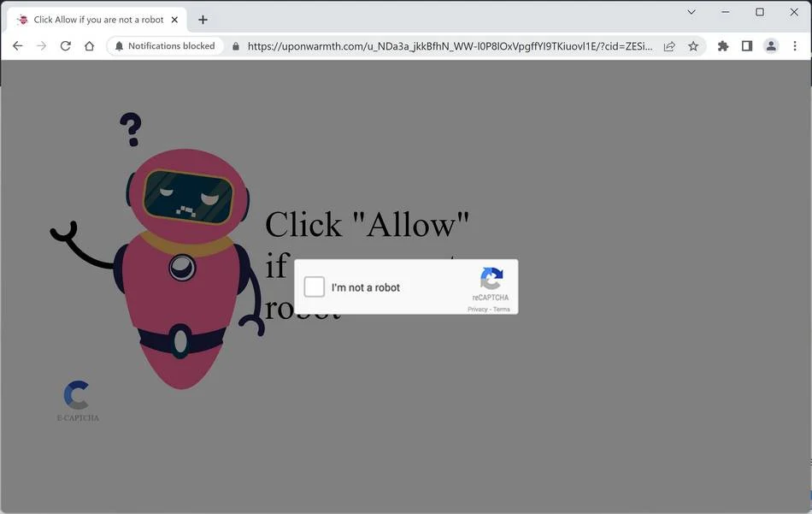Image resolution: width=812 pixels, height=514 pixels.
Task: Close the browser window
Action: click(x=793, y=12)
